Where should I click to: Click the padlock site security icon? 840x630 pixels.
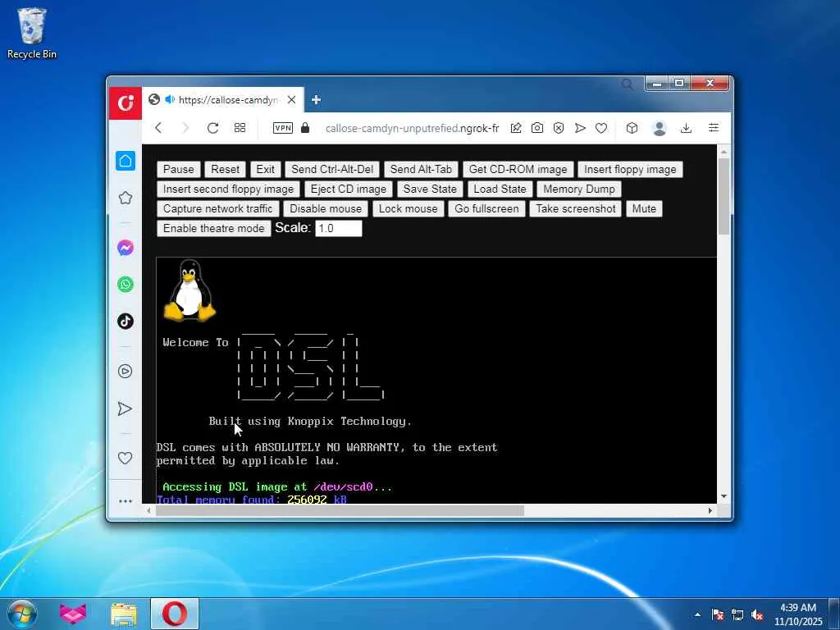coord(305,127)
